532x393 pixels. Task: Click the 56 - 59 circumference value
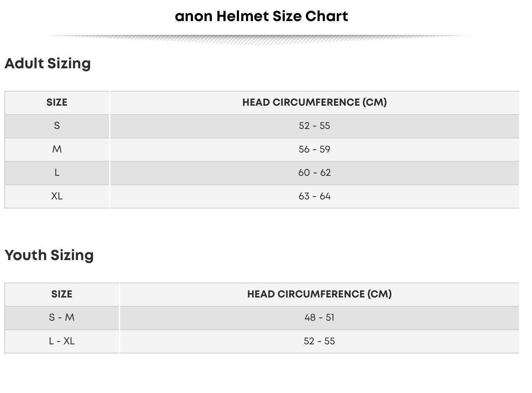[315, 149]
